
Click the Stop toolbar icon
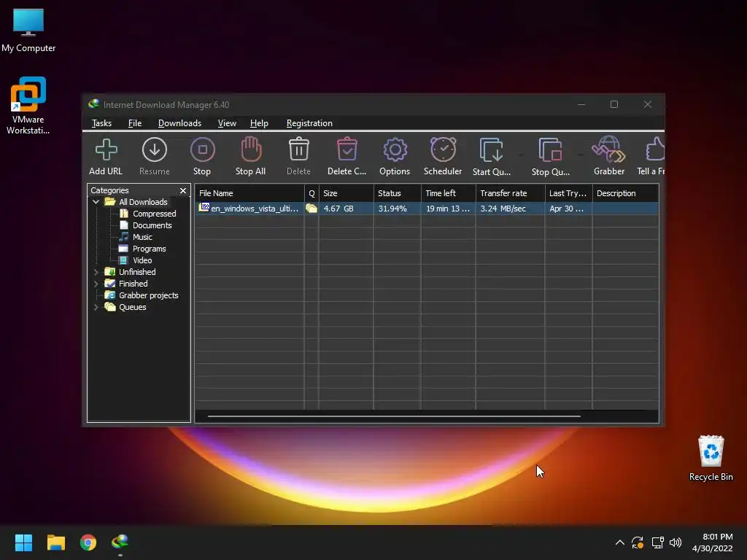click(x=203, y=150)
